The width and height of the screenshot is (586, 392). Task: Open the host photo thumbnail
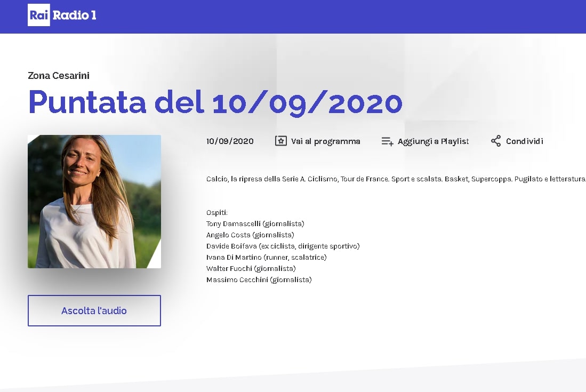click(94, 202)
